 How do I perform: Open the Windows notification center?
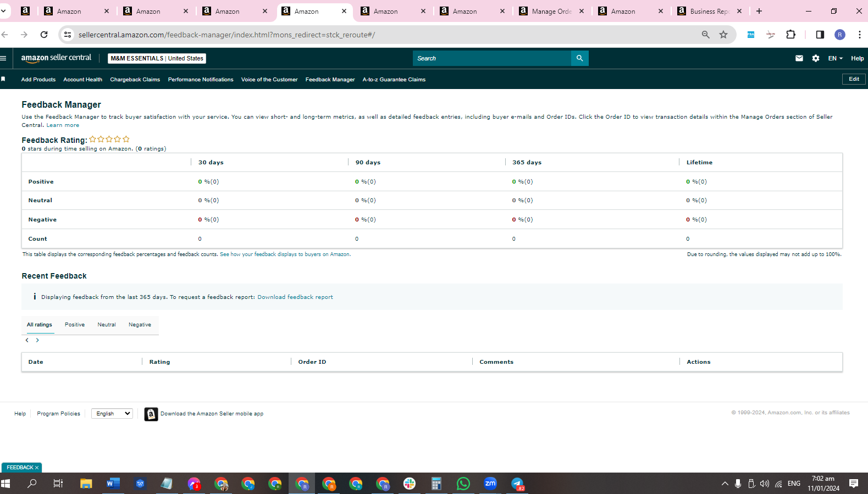(x=854, y=484)
